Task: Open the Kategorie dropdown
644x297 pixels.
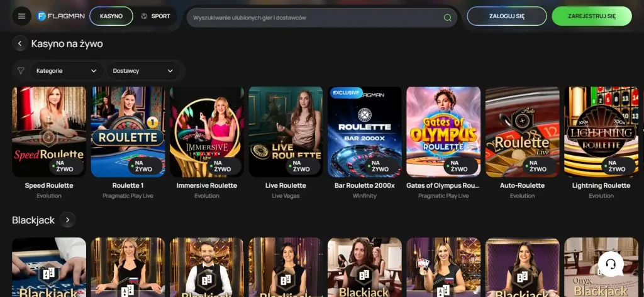Action: click(x=67, y=70)
